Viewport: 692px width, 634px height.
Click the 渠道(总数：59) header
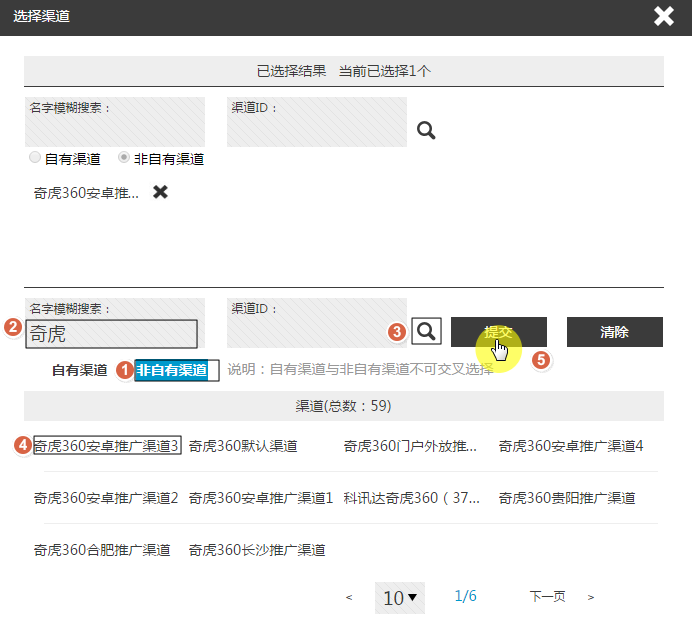pos(344,406)
